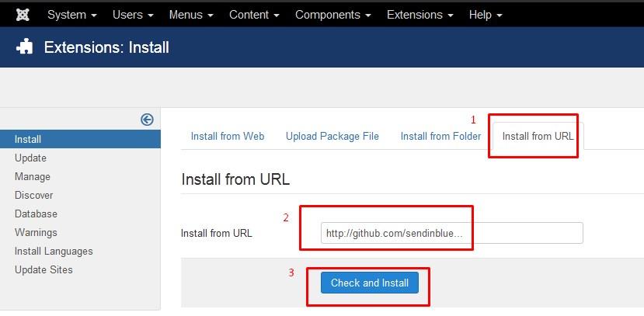
Task: Switch to Install from Web tab
Action: [x=228, y=136]
